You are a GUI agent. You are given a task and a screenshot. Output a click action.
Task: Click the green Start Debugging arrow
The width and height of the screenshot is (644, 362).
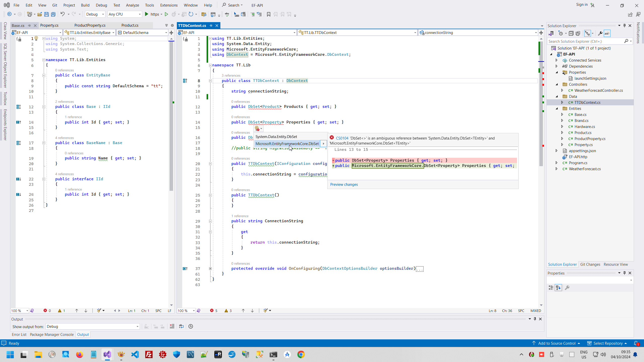coord(147,14)
